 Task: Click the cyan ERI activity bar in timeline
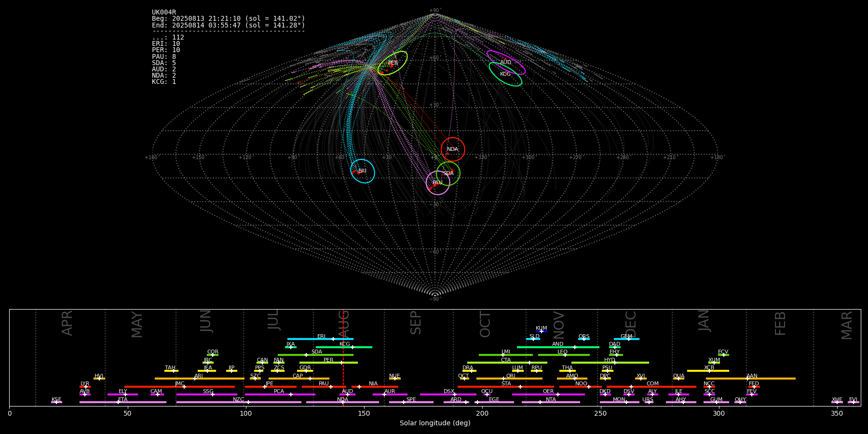320,339
